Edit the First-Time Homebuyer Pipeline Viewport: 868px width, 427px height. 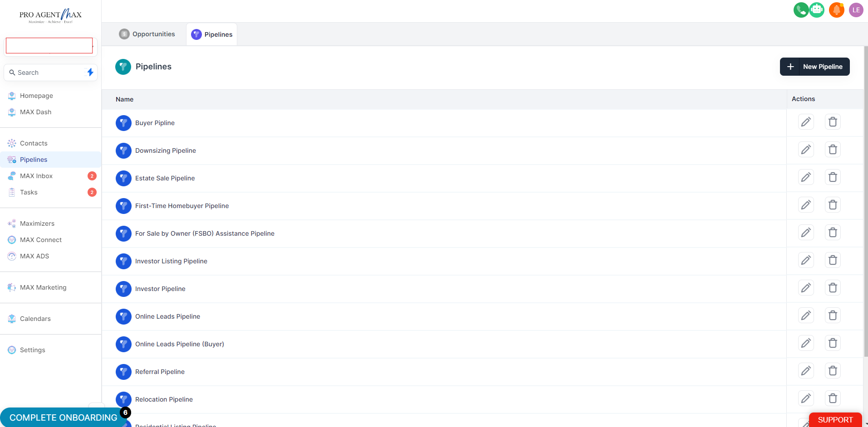[806, 205]
